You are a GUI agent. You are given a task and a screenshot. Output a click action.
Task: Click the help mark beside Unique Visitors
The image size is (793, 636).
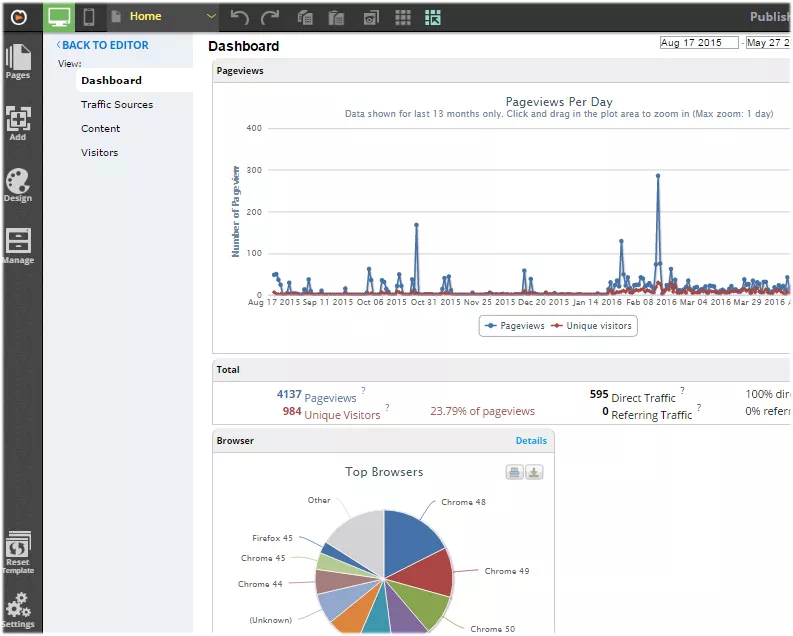(387, 407)
